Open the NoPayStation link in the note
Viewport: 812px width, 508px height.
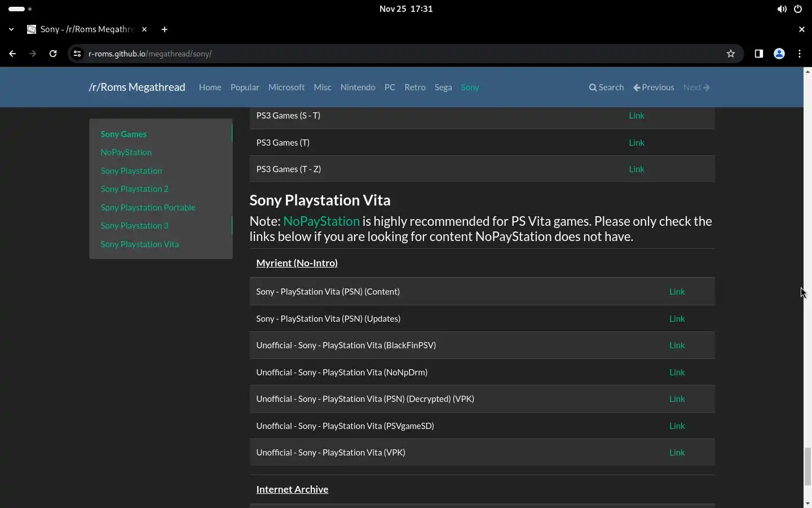pos(321,221)
